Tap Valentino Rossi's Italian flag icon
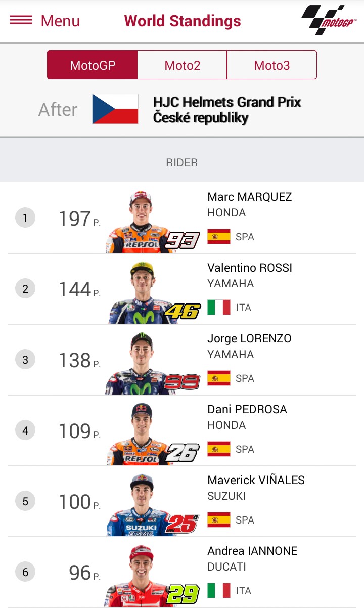364x608 pixels. (x=219, y=308)
